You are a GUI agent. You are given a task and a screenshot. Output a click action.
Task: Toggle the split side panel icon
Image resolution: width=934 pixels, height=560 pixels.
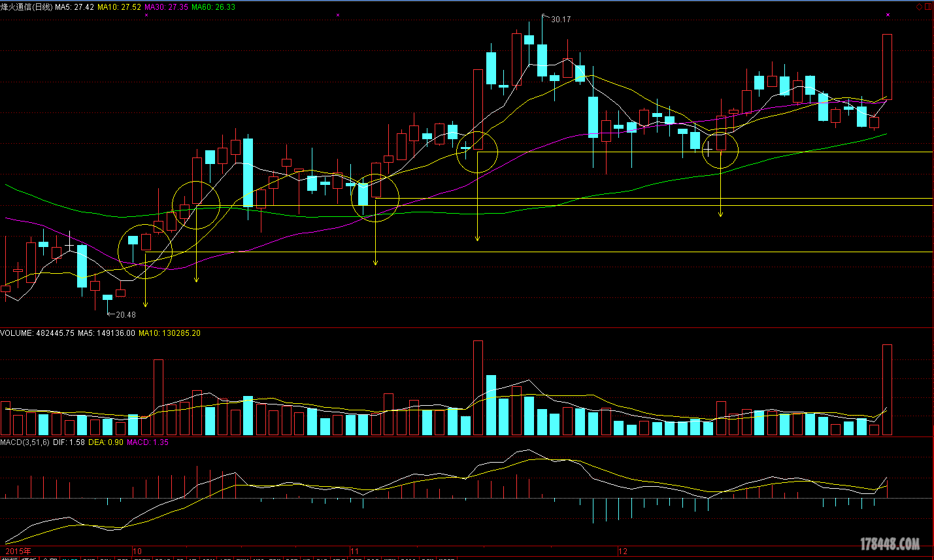point(928,7)
